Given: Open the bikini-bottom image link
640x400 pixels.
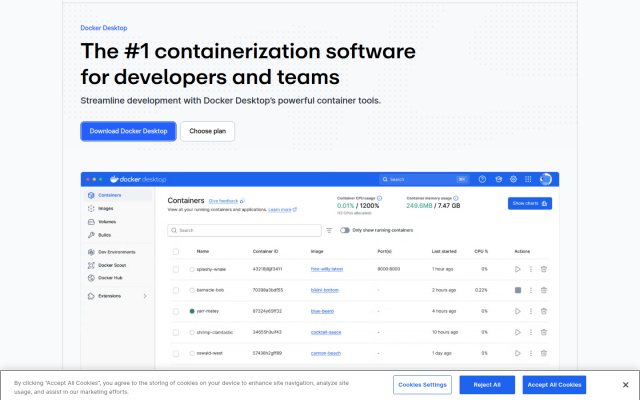Looking at the screenshot, I should click(x=324, y=290).
